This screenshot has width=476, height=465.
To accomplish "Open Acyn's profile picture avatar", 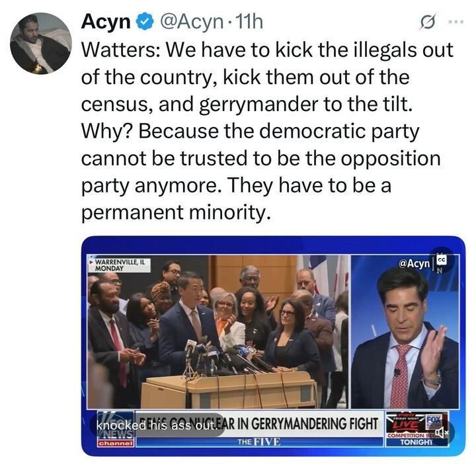I will 41,44.
